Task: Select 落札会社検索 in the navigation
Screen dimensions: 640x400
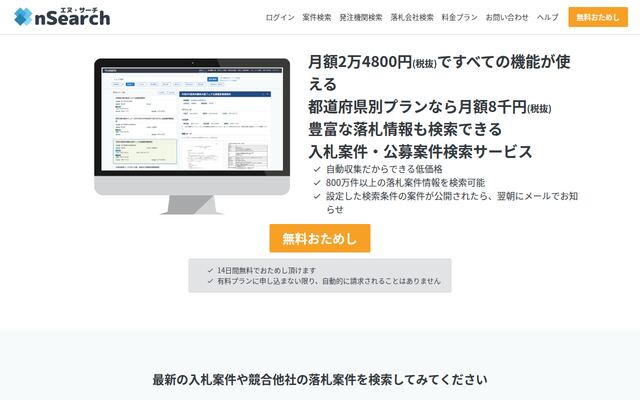Action: (412, 17)
